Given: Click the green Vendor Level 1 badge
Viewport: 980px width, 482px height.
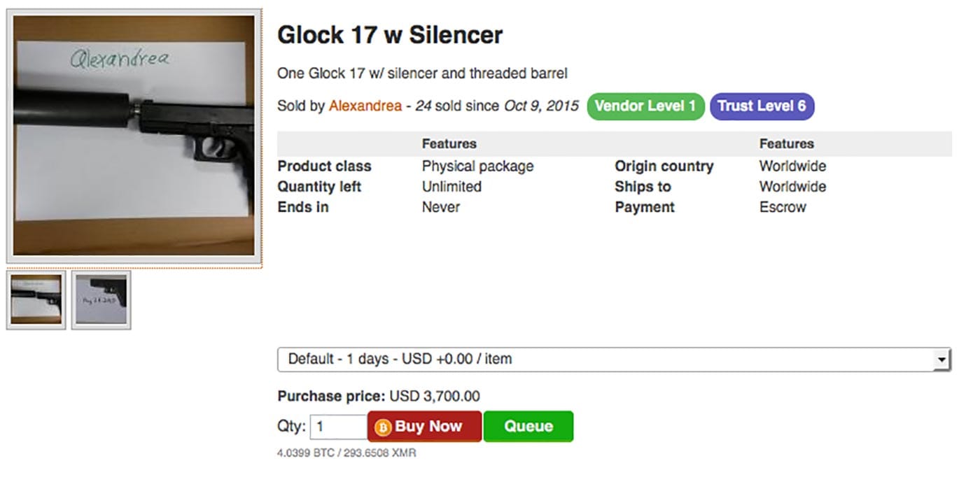Looking at the screenshot, I should [645, 106].
